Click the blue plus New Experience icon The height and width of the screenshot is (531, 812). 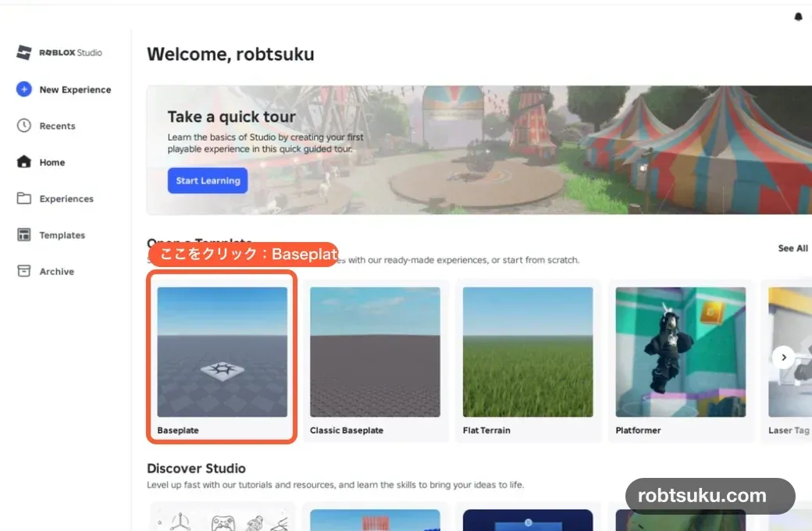click(x=24, y=89)
